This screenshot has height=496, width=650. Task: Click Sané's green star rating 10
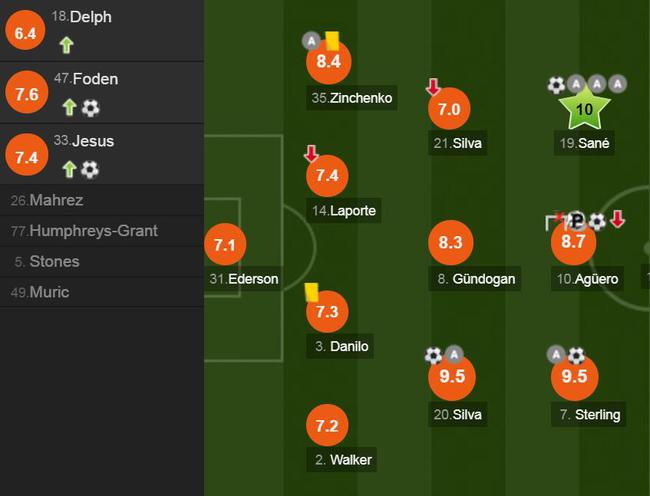coord(584,108)
